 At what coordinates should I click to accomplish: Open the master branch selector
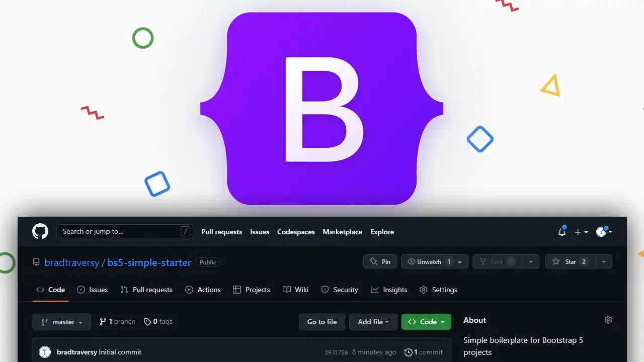[x=61, y=322]
